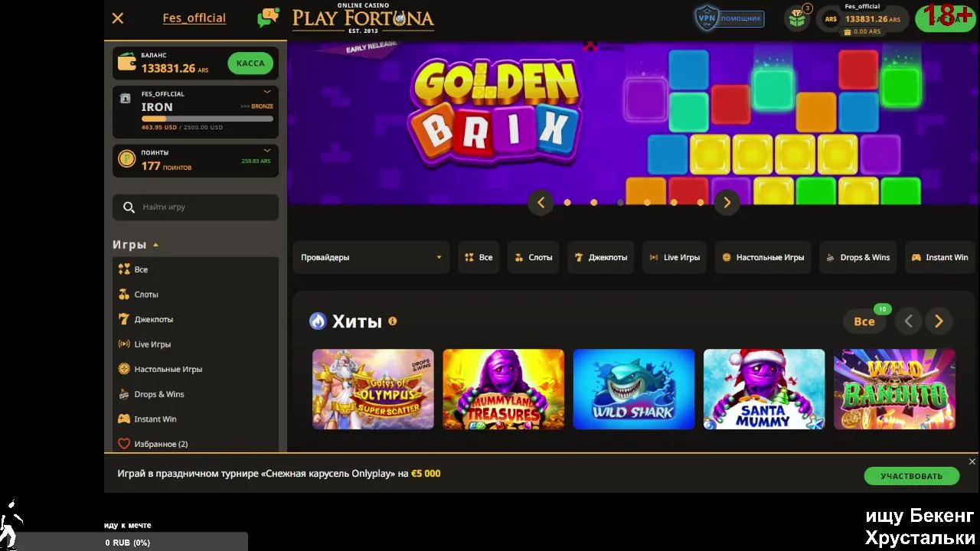Viewport: 980px width, 551px height.
Task: Select Live Игры in sidebar
Action: point(195,344)
